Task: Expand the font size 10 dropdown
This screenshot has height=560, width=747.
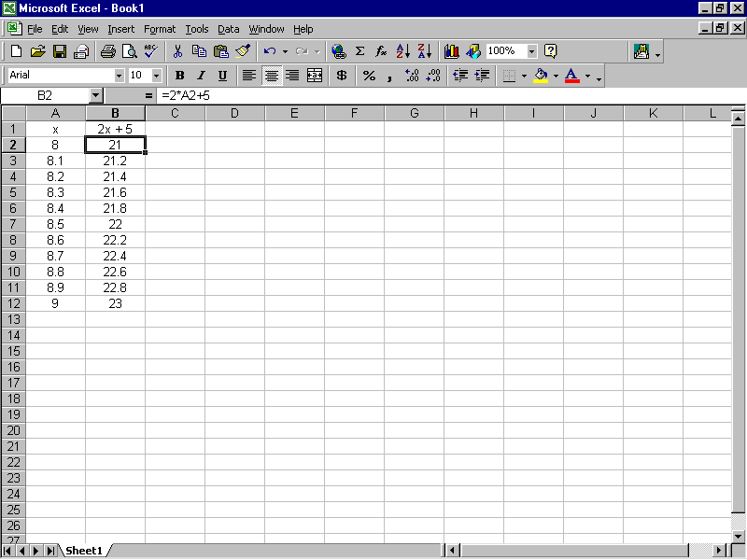Action: [x=156, y=76]
